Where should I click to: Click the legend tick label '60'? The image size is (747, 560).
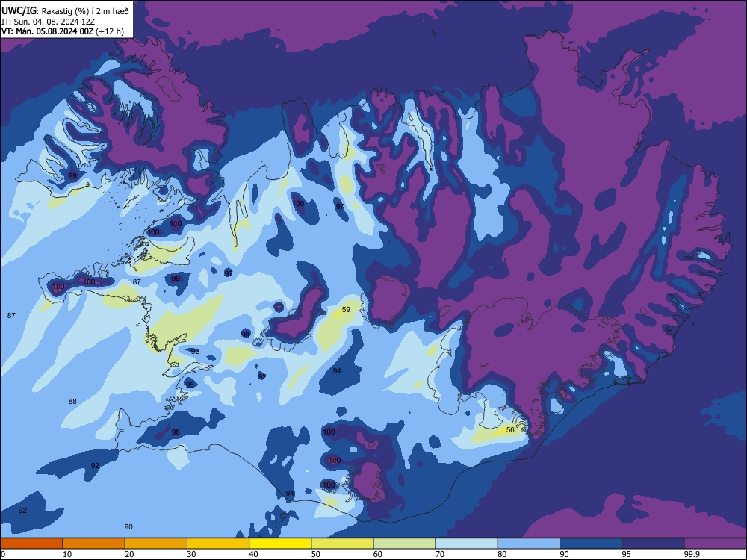point(378,554)
